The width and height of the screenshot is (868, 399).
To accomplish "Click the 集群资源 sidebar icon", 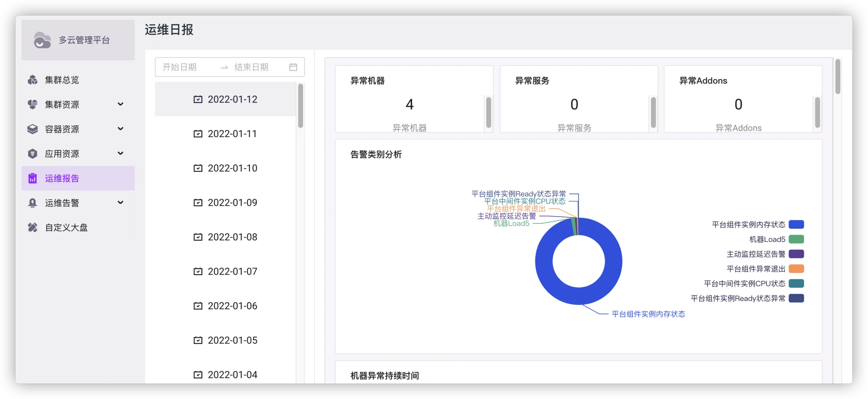I will [x=33, y=104].
